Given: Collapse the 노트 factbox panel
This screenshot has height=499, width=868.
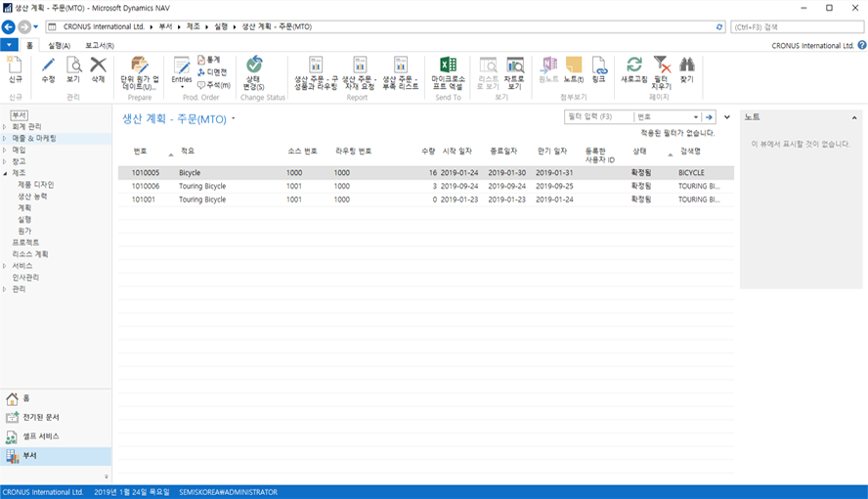Looking at the screenshot, I should coord(854,117).
